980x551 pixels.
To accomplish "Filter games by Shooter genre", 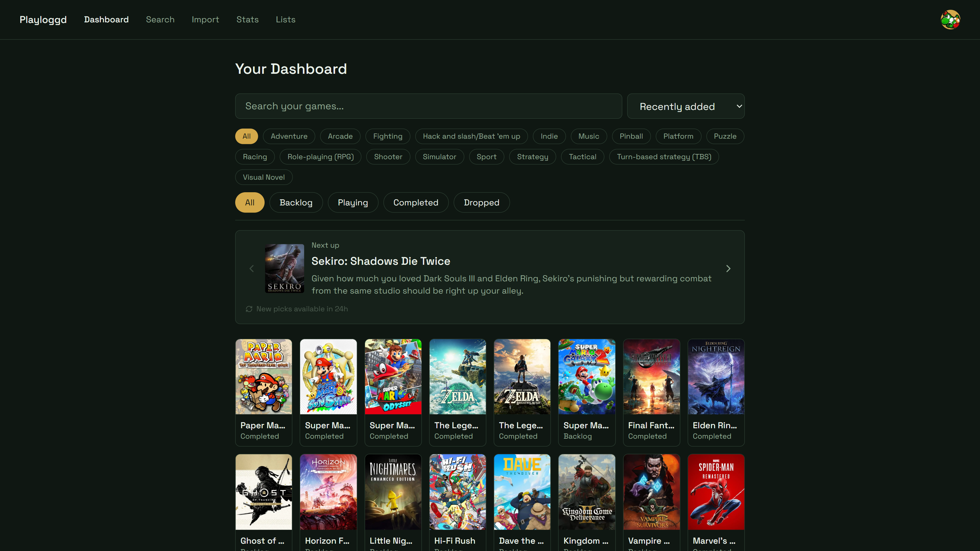I will click(388, 157).
